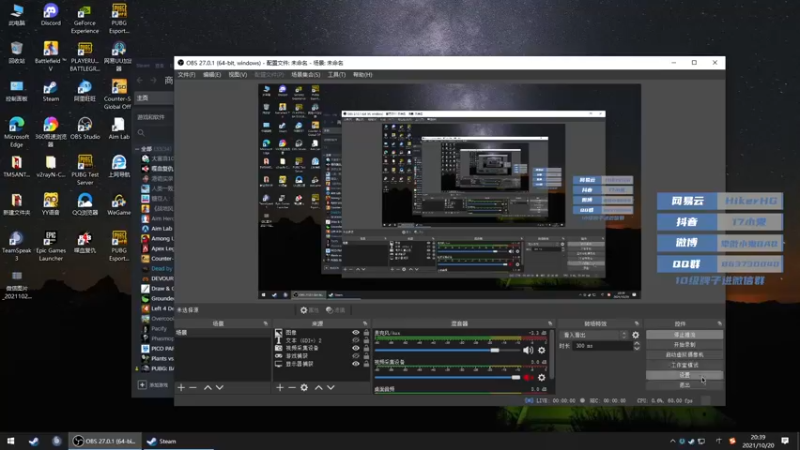Click the start recording button in Controls

[x=684, y=345]
